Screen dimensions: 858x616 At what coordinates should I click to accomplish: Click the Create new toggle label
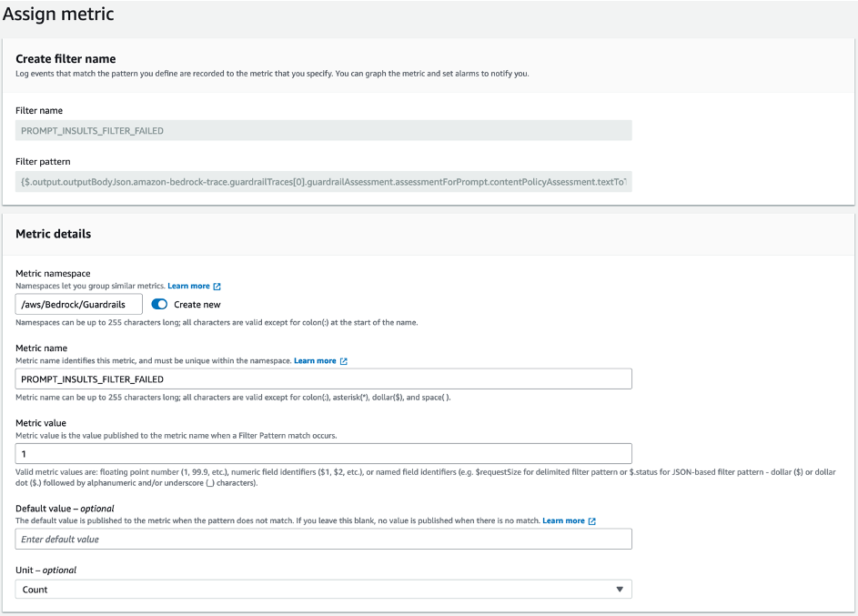tap(197, 305)
